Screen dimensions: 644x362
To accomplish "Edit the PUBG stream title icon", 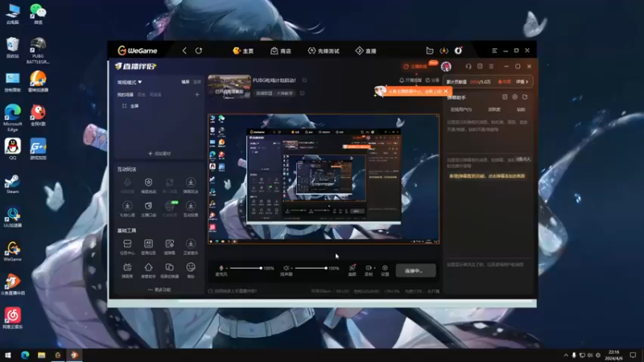I will (x=304, y=80).
